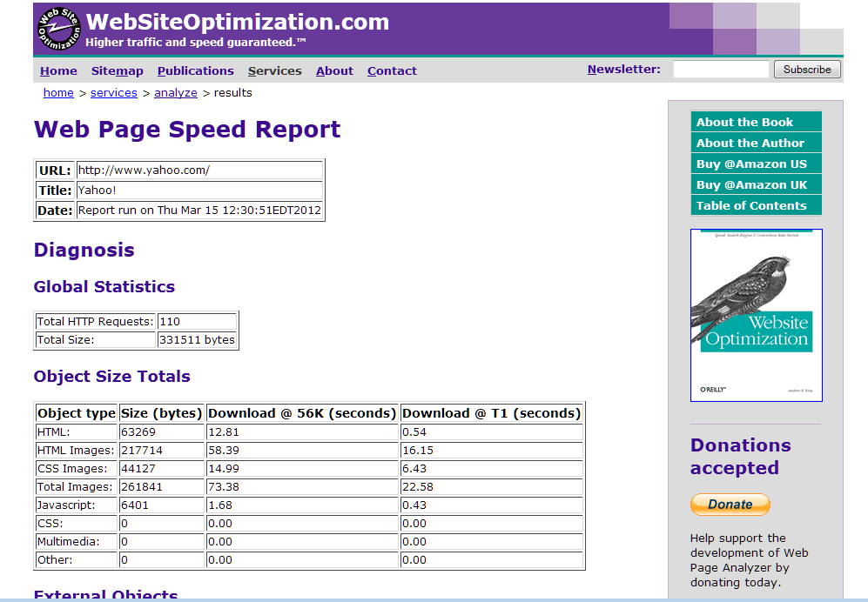The image size is (868, 602).
Task: Click the 'Diagnosis' heading
Action: (x=84, y=250)
